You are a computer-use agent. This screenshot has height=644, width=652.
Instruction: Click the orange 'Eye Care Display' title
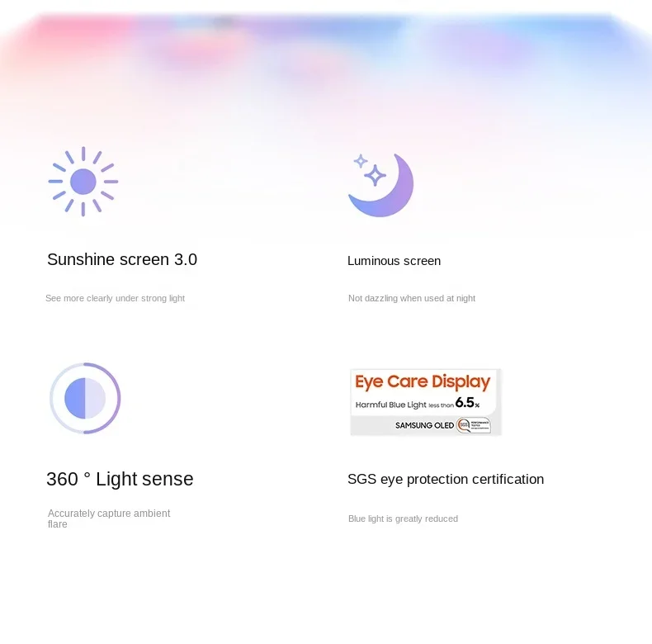click(x=423, y=382)
